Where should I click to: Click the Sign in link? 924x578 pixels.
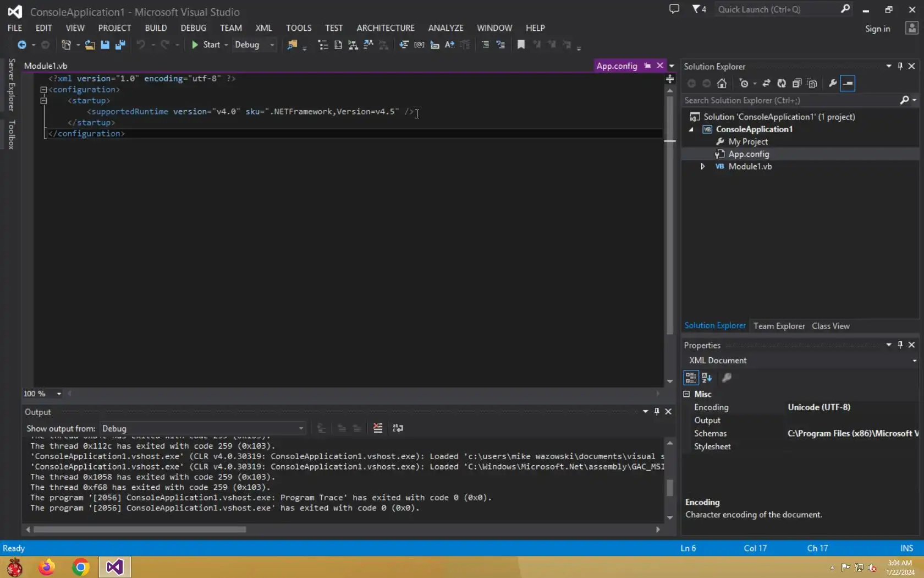[x=877, y=29]
